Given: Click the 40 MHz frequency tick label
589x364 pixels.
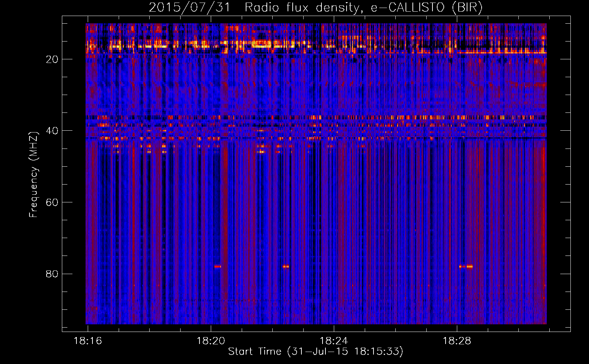Looking at the screenshot, I should [52, 131].
